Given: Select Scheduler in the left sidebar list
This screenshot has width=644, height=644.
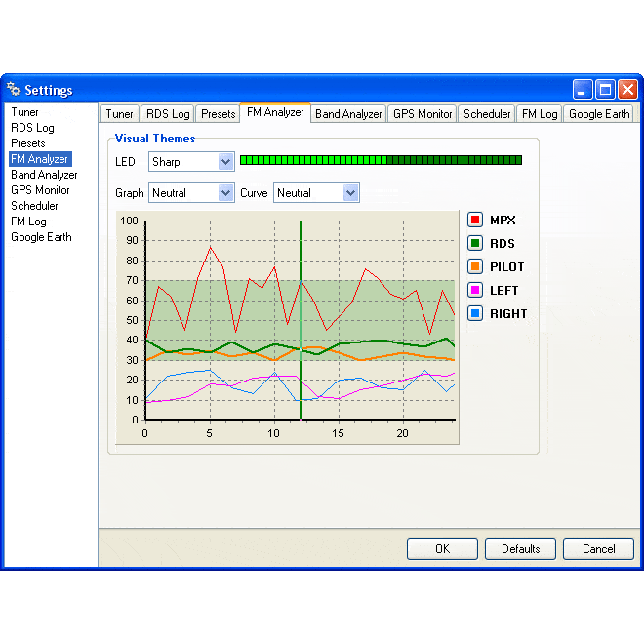Looking at the screenshot, I should click(34, 206).
